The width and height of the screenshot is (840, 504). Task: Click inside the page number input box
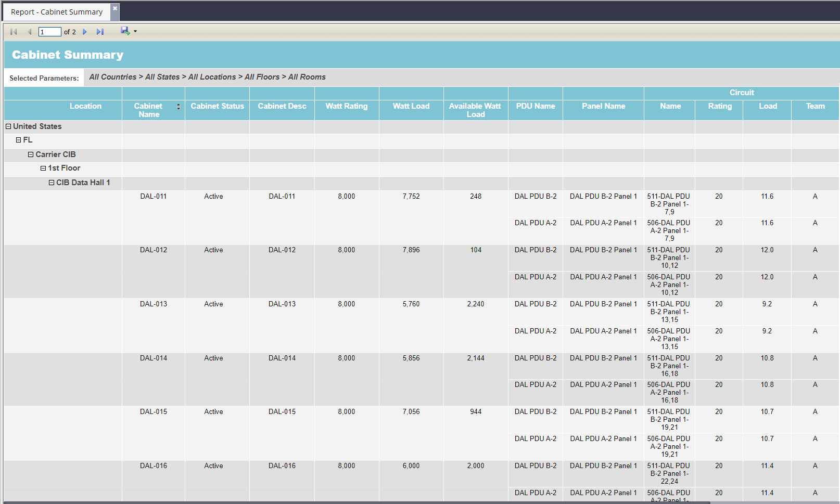49,32
